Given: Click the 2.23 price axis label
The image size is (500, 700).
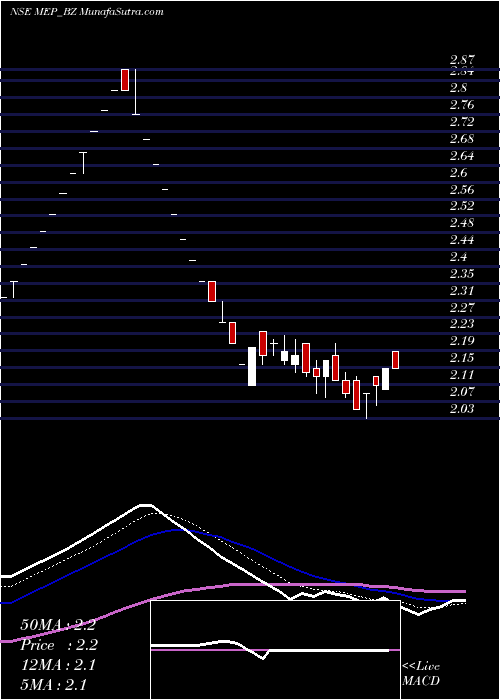Looking at the screenshot, I should tap(462, 324).
